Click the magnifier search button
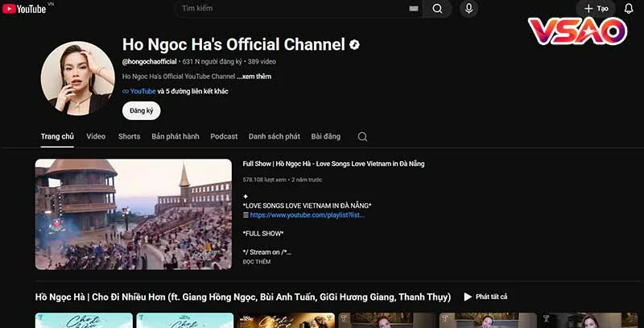The image size is (644, 328). coord(437,9)
